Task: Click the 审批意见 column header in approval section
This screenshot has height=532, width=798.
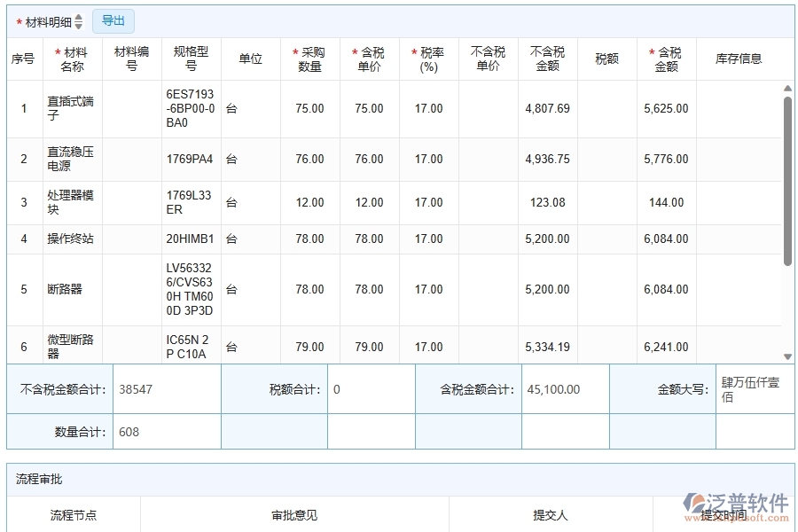Action: 292,514
